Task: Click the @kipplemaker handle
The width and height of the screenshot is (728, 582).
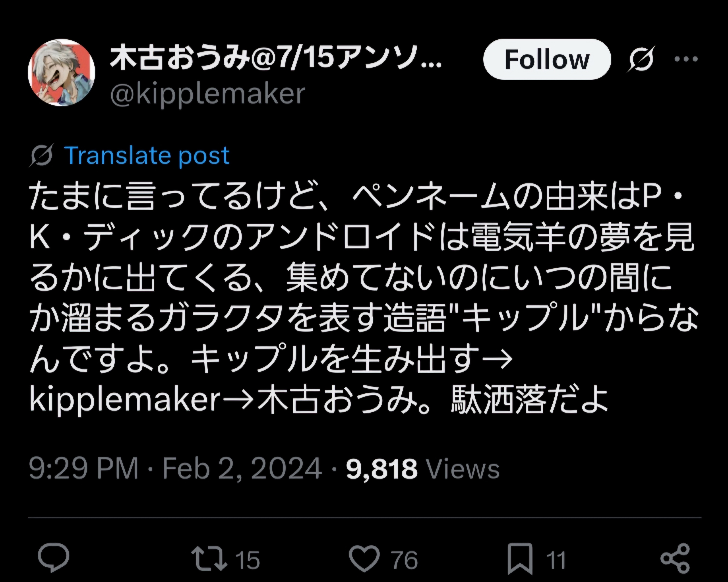Action: point(208,94)
